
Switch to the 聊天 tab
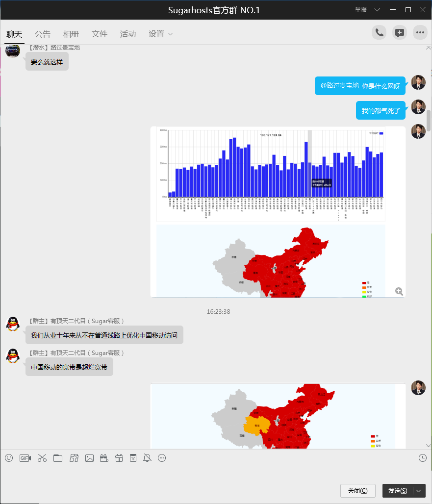coord(14,34)
